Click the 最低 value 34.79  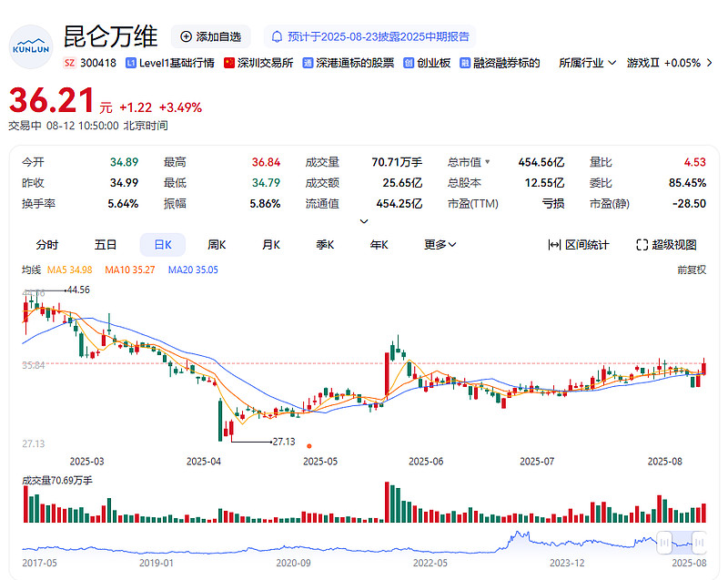click(266, 183)
